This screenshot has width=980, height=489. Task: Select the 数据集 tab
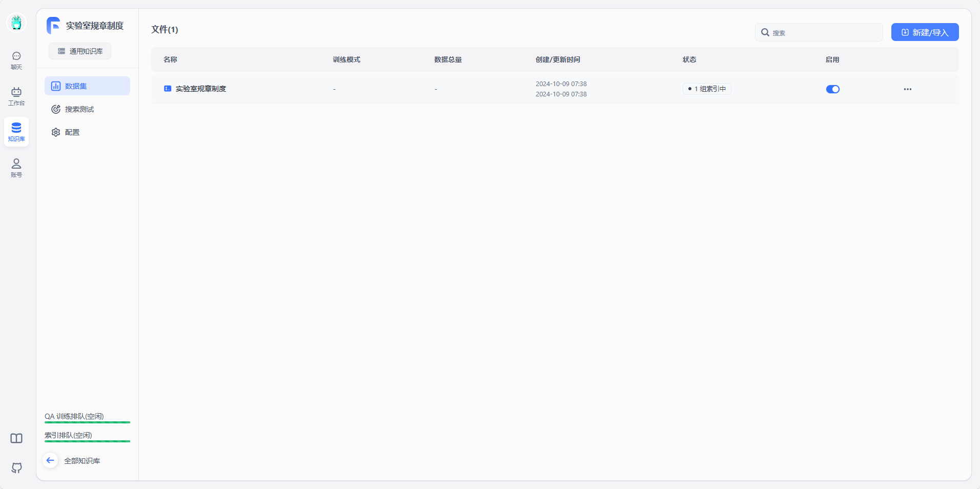[87, 86]
